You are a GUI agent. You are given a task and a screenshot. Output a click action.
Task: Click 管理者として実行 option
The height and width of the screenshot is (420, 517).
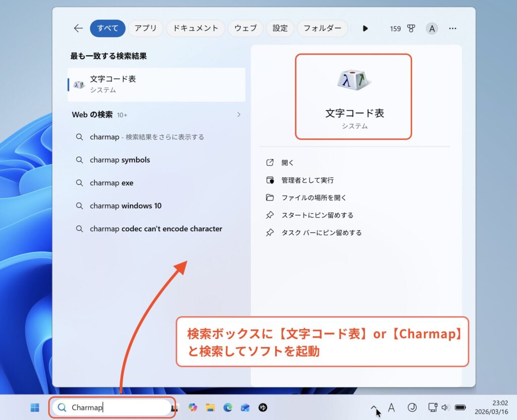point(307,180)
